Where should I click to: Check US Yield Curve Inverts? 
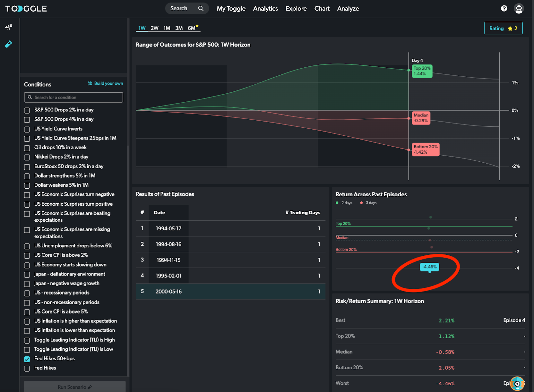tap(27, 129)
